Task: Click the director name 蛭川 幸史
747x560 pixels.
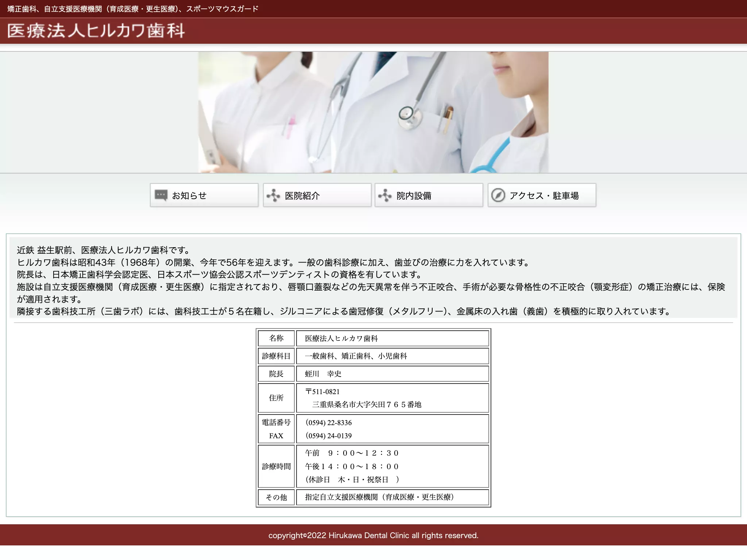Action: (323, 374)
